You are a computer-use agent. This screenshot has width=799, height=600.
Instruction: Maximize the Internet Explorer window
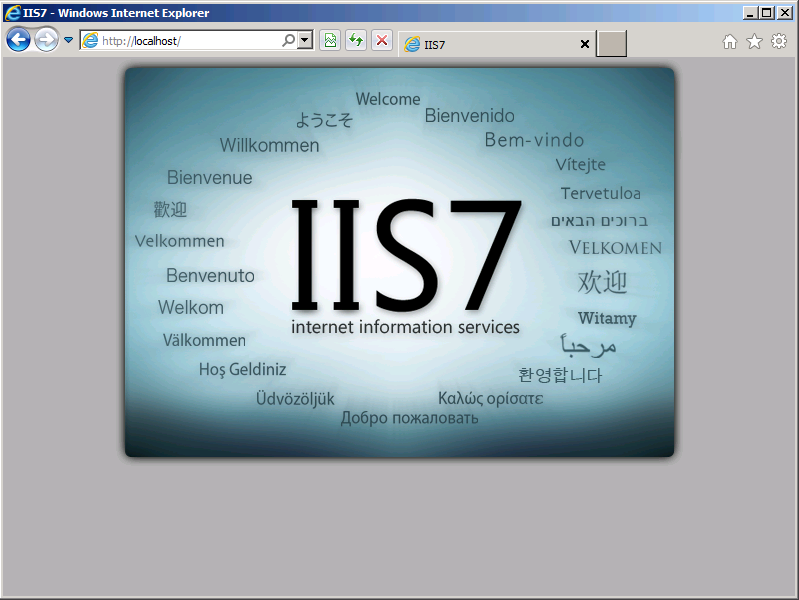point(766,13)
